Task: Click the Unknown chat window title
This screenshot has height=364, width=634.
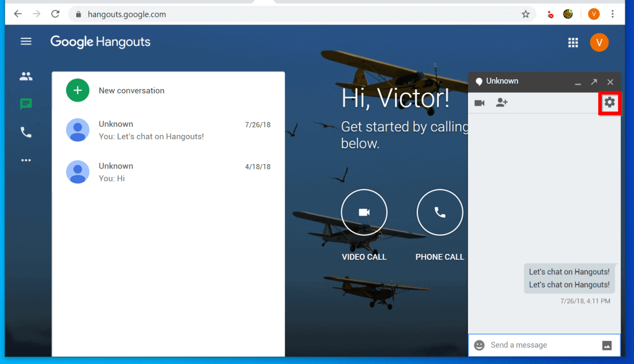Action: click(x=502, y=81)
